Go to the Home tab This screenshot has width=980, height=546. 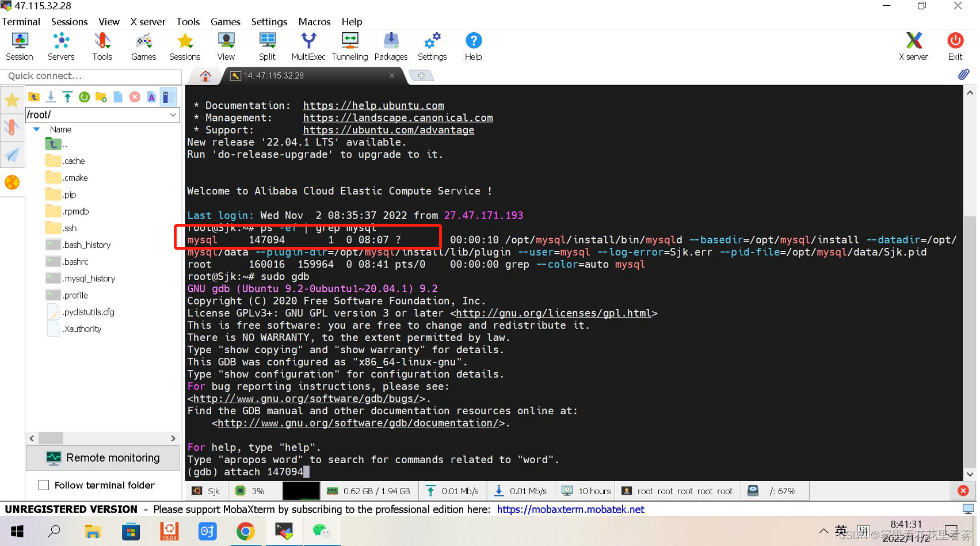pyautogui.click(x=205, y=76)
